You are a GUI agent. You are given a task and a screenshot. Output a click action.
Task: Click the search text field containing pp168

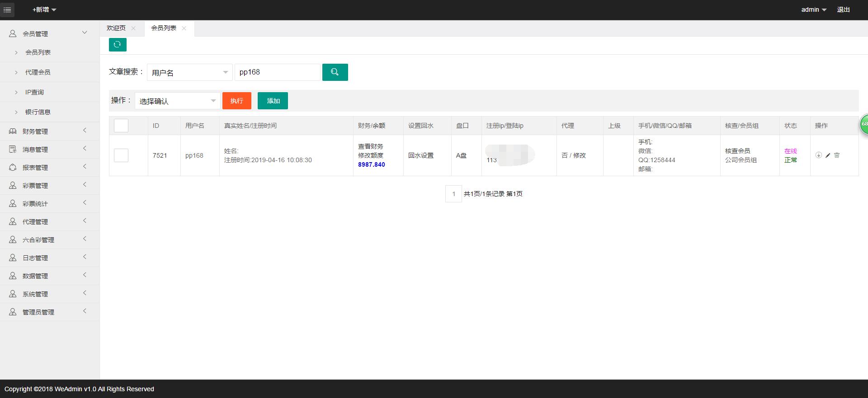click(277, 72)
